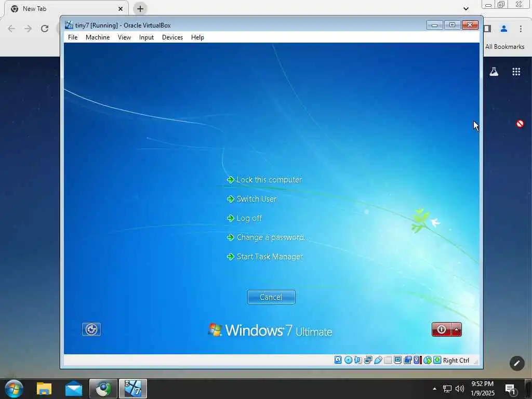The image size is (532, 399).
Task: Open Chrome tab search chevron
Action: [x=466, y=9]
